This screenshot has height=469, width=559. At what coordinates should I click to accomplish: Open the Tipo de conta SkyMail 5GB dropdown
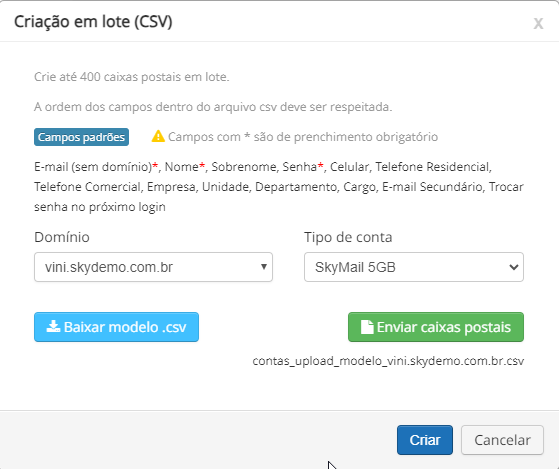pyautogui.click(x=414, y=267)
